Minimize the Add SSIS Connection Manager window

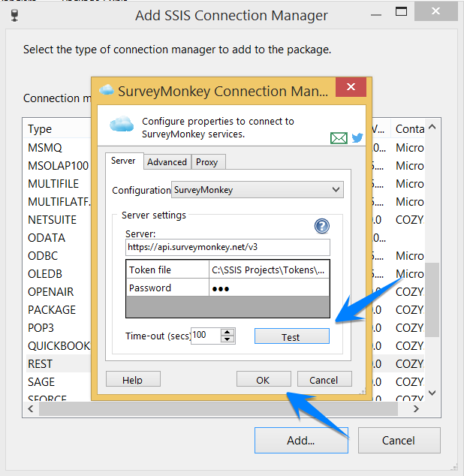(376, 14)
